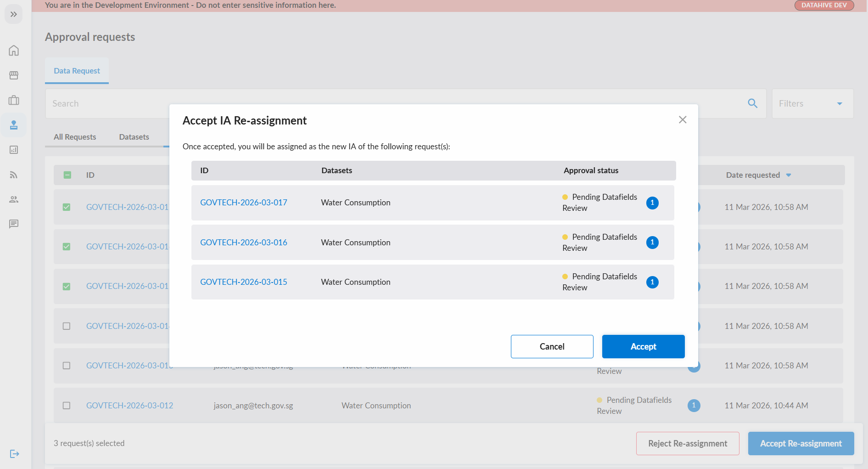Uncheck the third selected request row checkbox
The width and height of the screenshot is (868, 469).
tap(67, 286)
